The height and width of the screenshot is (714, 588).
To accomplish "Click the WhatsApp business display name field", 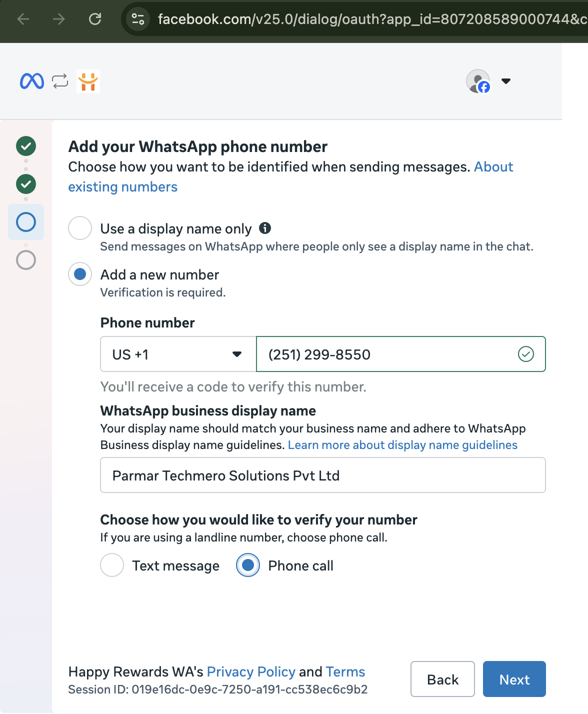I will click(323, 475).
